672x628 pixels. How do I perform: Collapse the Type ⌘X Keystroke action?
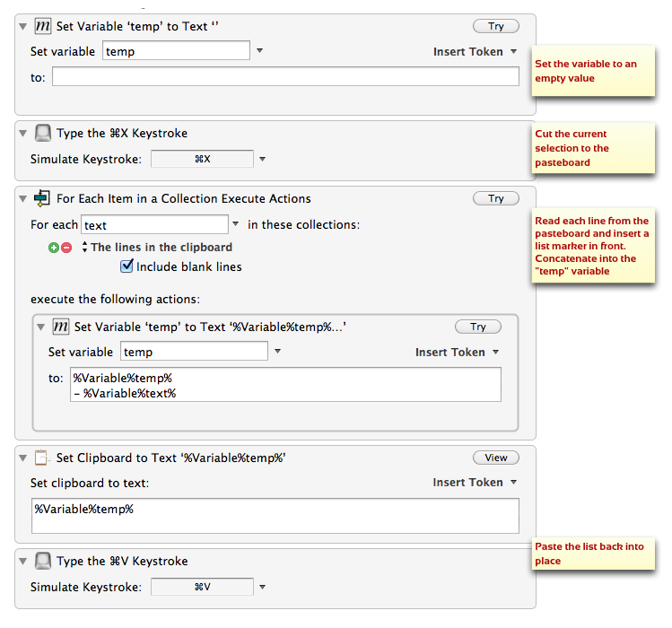(x=23, y=134)
